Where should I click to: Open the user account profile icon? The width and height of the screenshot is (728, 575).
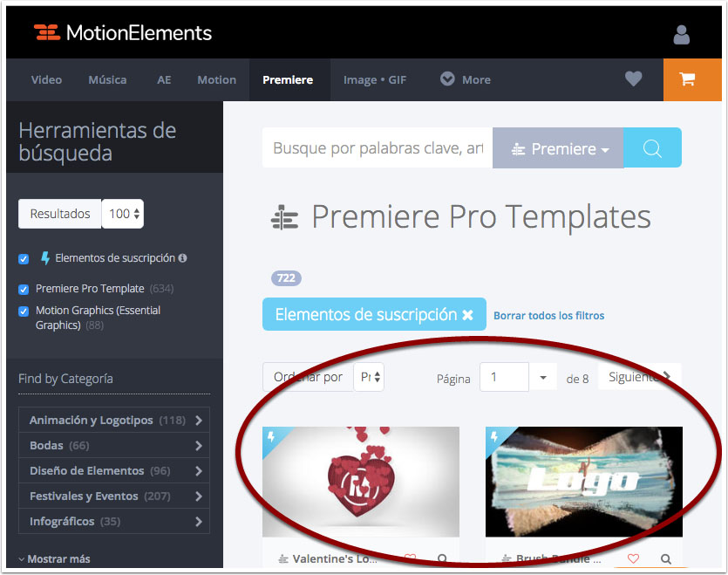pos(681,35)
